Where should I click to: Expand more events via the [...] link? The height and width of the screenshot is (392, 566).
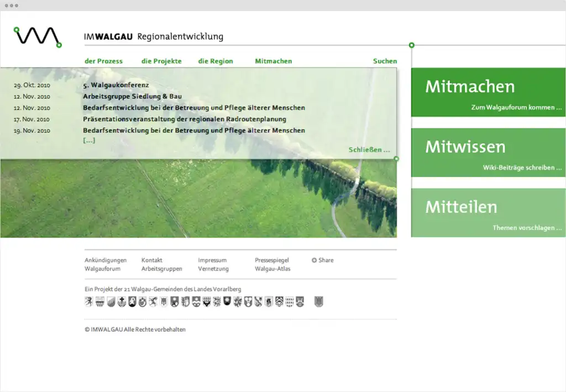[x=89, y=140]
